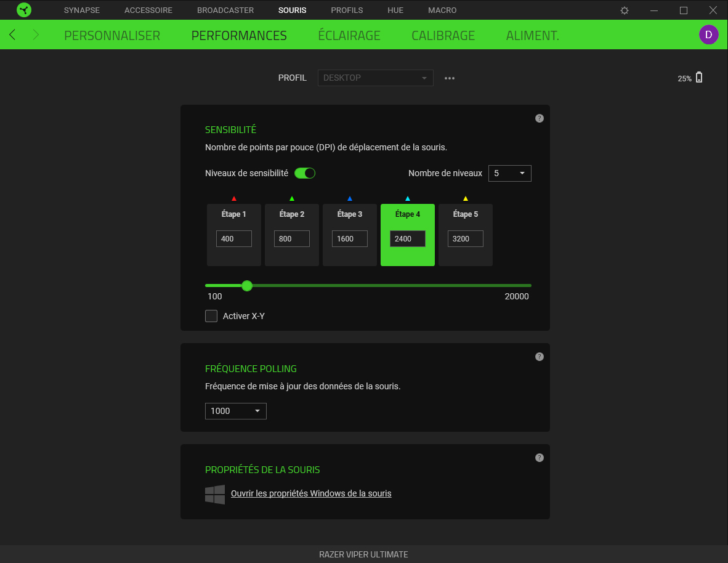
Task: Click the battery status icon
Action: point(699,78)
